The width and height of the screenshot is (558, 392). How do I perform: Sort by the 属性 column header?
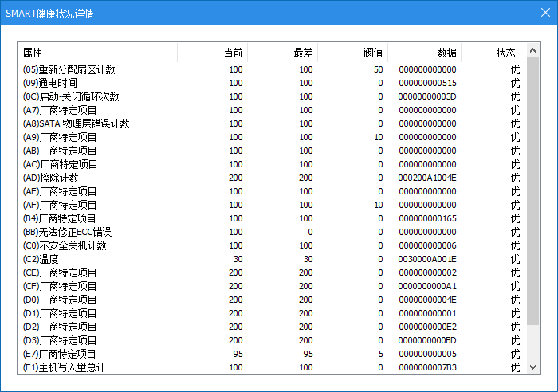tap(32, 53)
